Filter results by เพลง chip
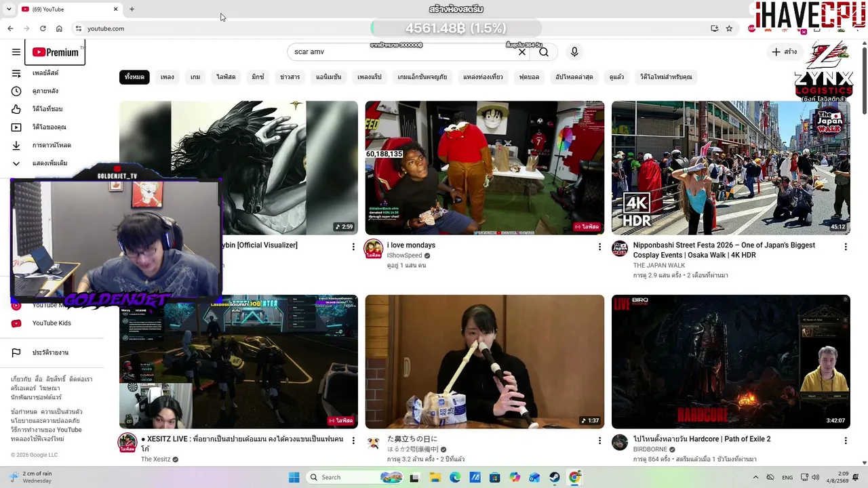This screenshot has height=488, width=868. pyautogui.click(x=167, y=77)
